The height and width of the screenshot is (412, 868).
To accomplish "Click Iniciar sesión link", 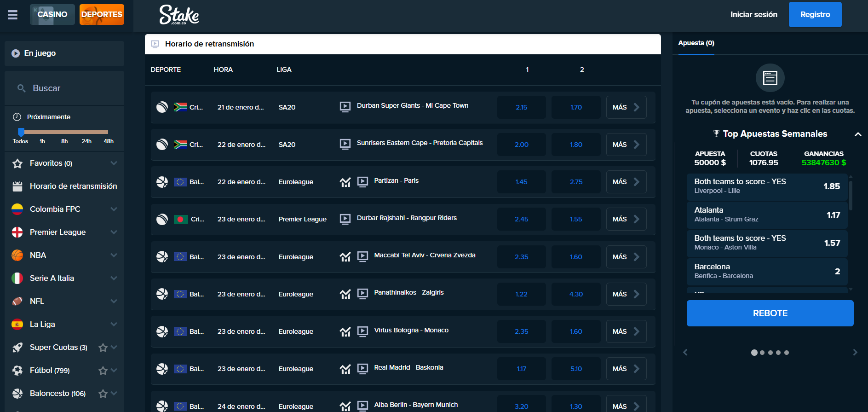I will pos(754,15).
